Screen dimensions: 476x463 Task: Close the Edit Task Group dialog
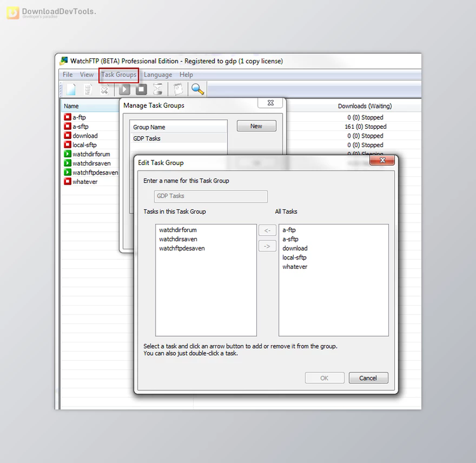point(382,160)
